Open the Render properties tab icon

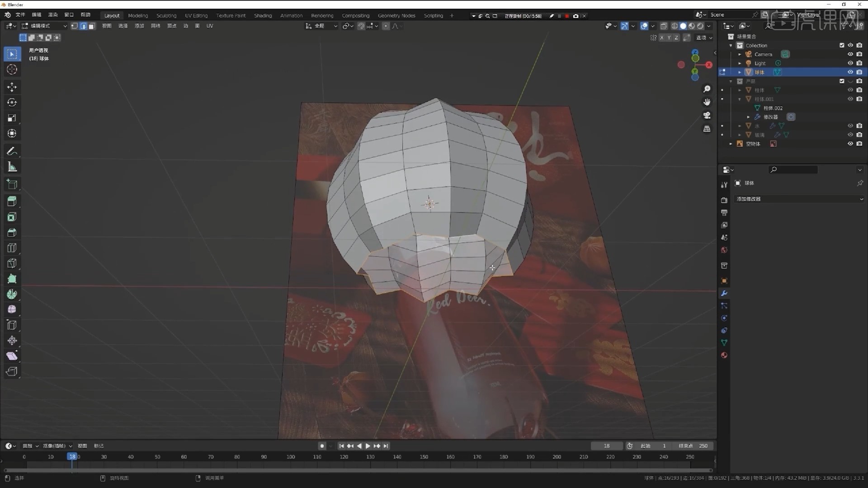pos(724,200)
